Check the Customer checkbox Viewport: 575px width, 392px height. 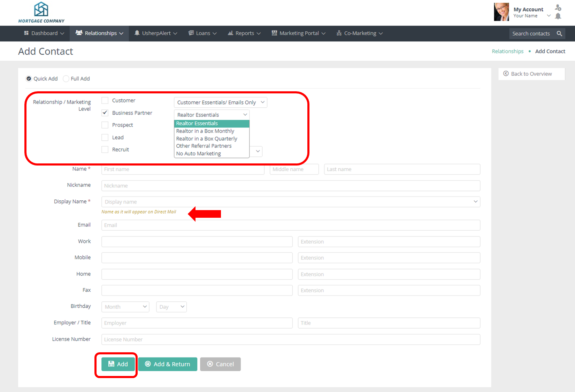[x=105, y=100]
